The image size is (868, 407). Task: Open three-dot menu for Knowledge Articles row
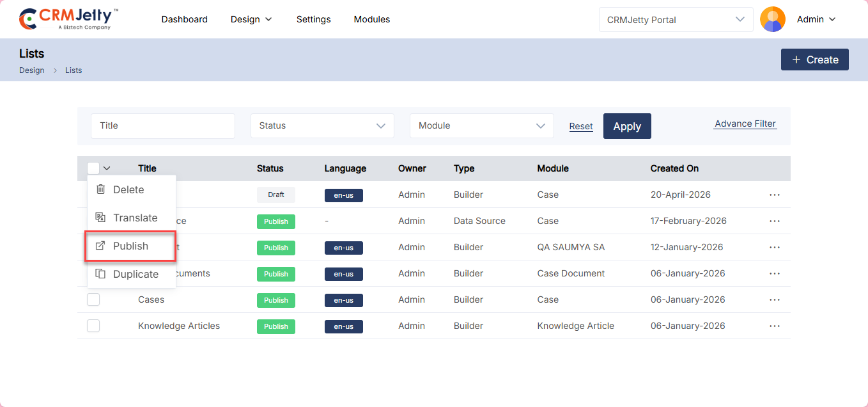click(774, 326)
